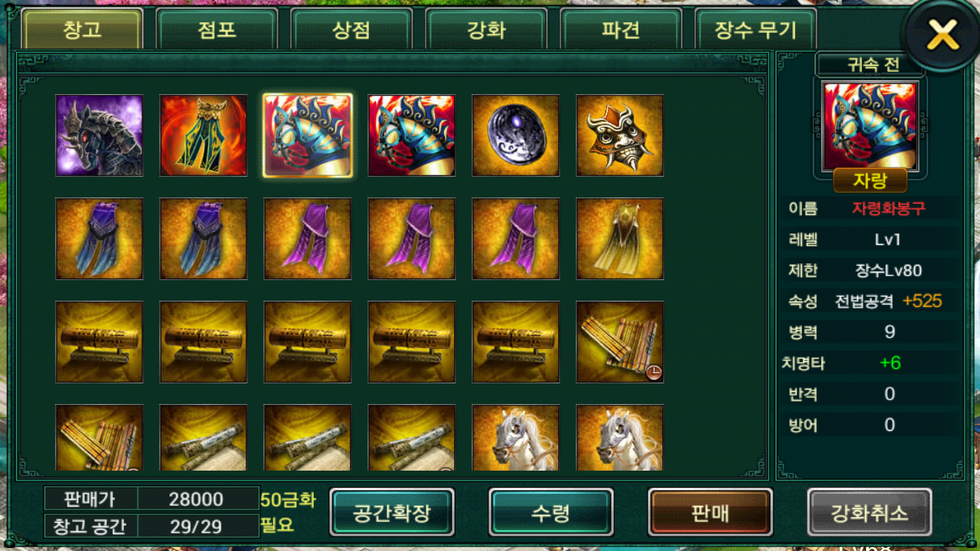Open the 상점 tab

click(x=351, y=30)
